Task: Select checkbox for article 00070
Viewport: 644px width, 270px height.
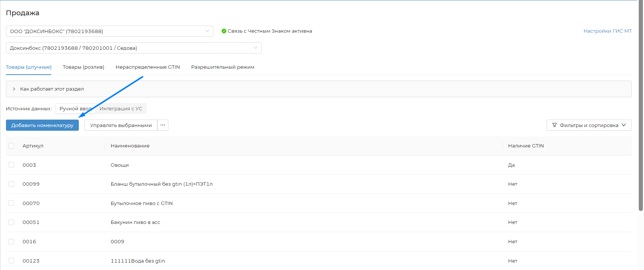Action: [x=12, y=203]
